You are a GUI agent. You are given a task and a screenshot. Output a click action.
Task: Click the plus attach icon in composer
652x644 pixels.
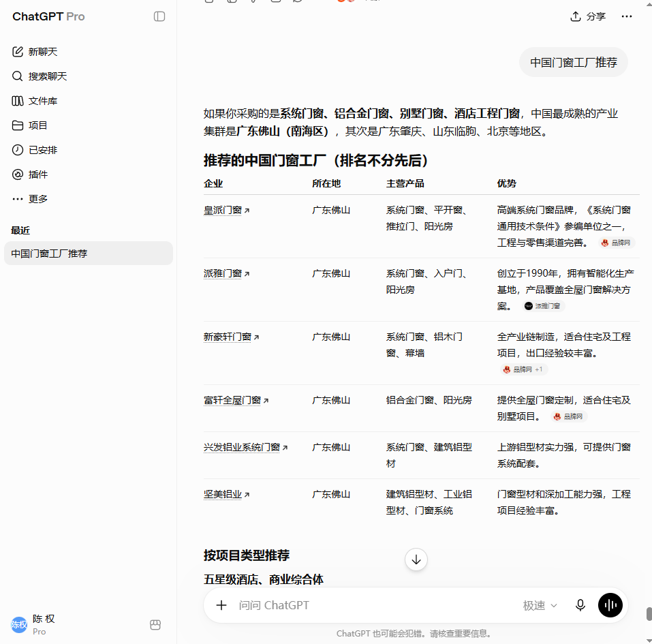221,605
